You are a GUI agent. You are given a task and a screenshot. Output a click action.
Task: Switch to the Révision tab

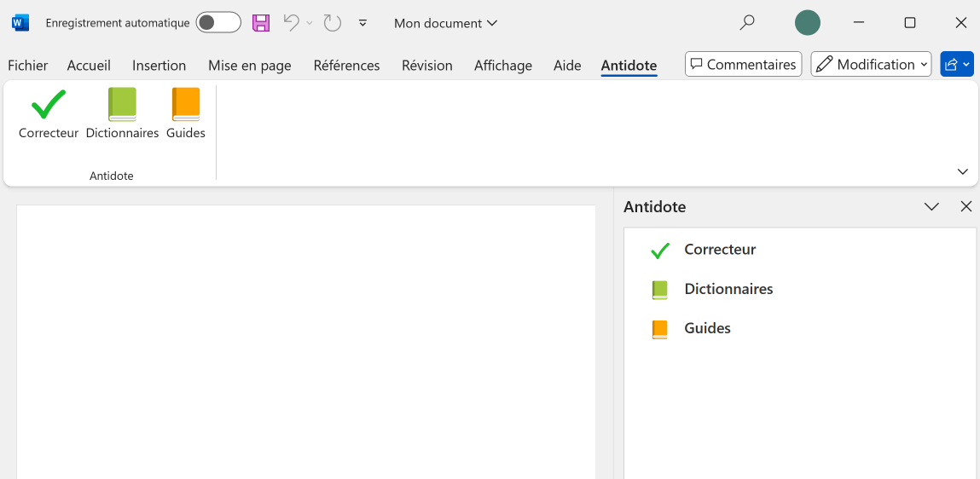tap(426, 66)
